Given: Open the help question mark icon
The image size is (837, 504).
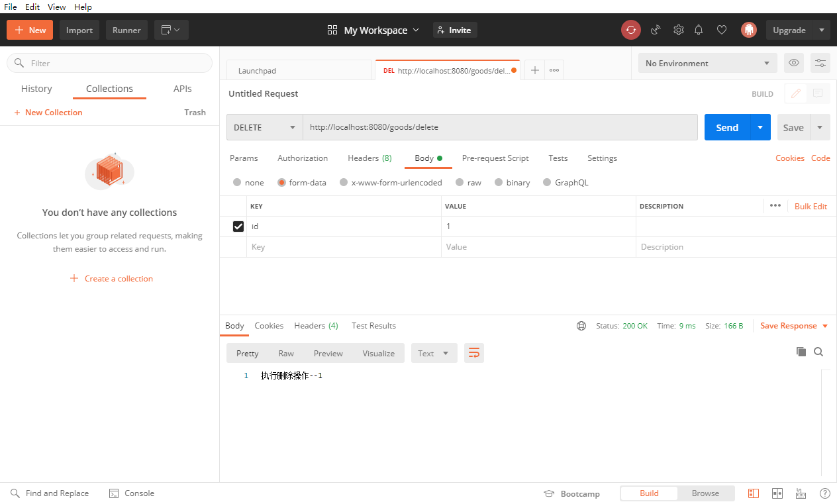Looking at the screenshot, I should pyautogui.click(x=825, y=493).
